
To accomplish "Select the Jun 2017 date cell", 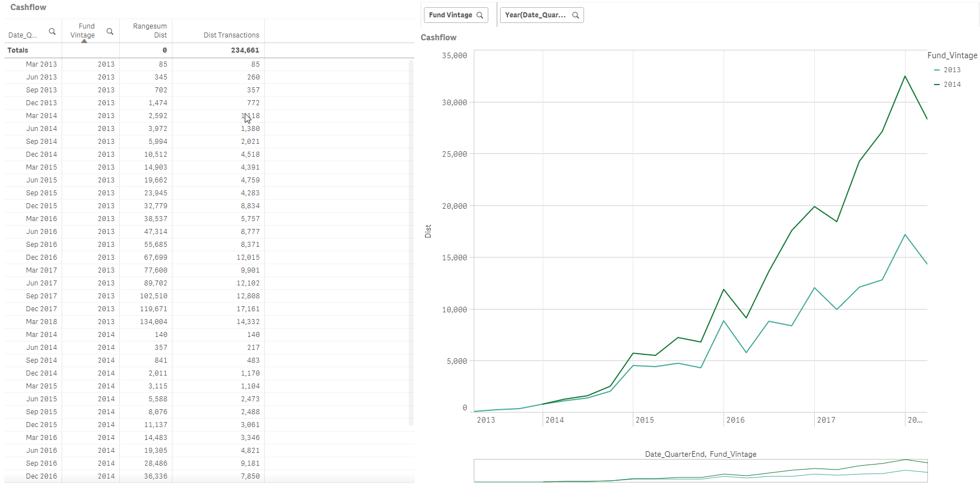I will 41,283.
